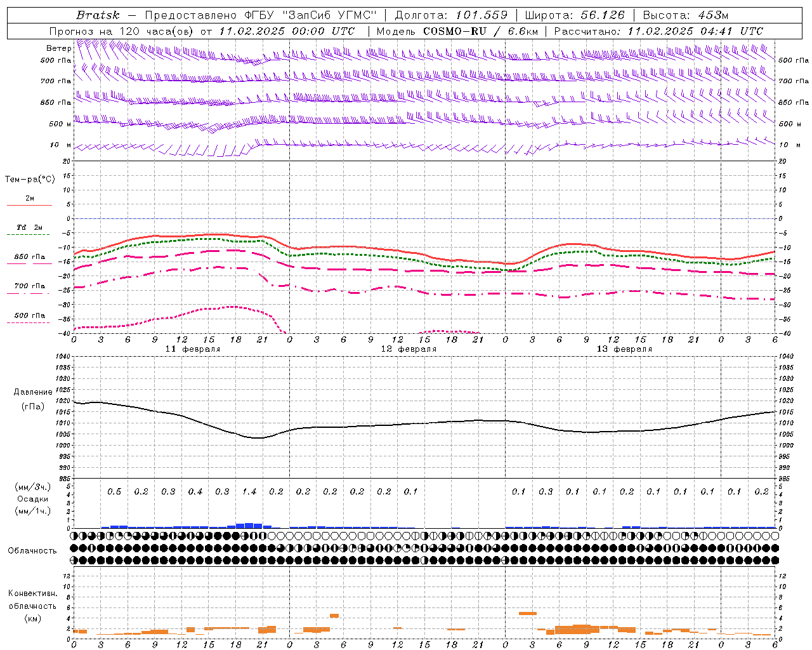Viewport: 812px width, 650px height.
Task: Click the '700 гПа' temperature legend label
Action: 29,286
